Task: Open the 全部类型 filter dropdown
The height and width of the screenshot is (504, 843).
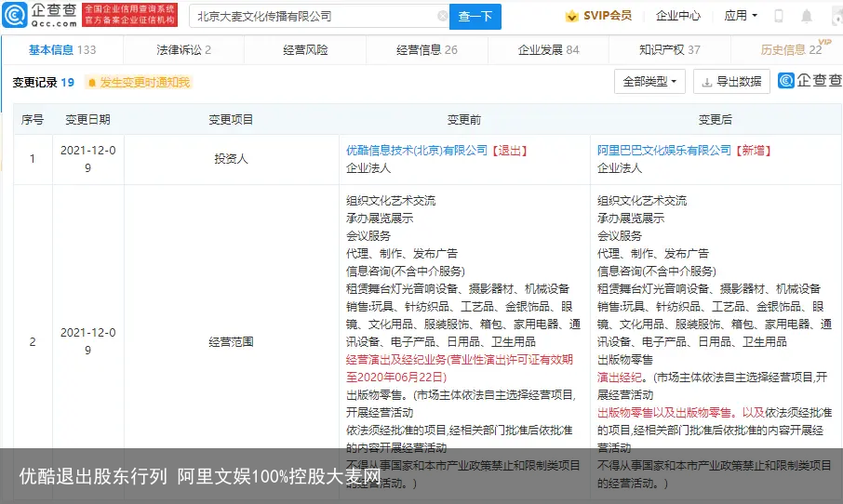Action: [x=649, y=82]
